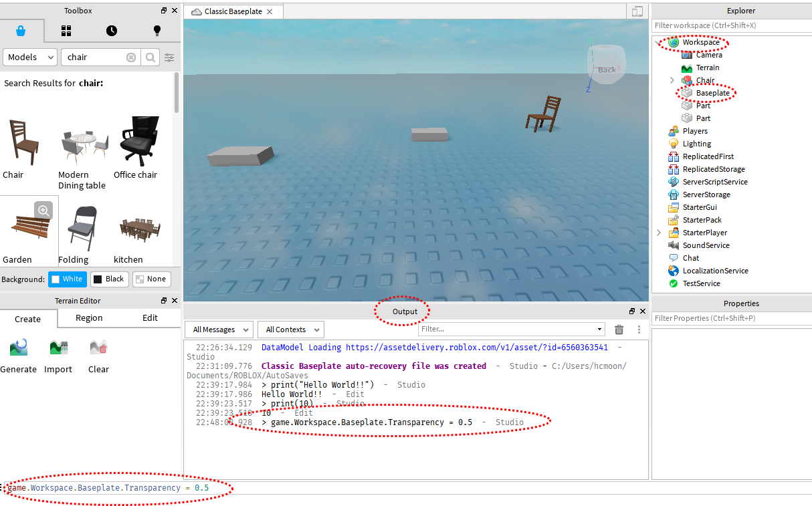Image resolution: width=812 pixels, height=506 pixels.
Task: Open the Toolbox search filter options
Action: click(170, 57)
